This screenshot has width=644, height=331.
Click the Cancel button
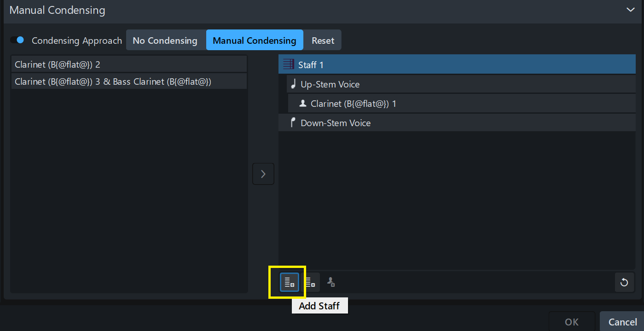[622, 322]
